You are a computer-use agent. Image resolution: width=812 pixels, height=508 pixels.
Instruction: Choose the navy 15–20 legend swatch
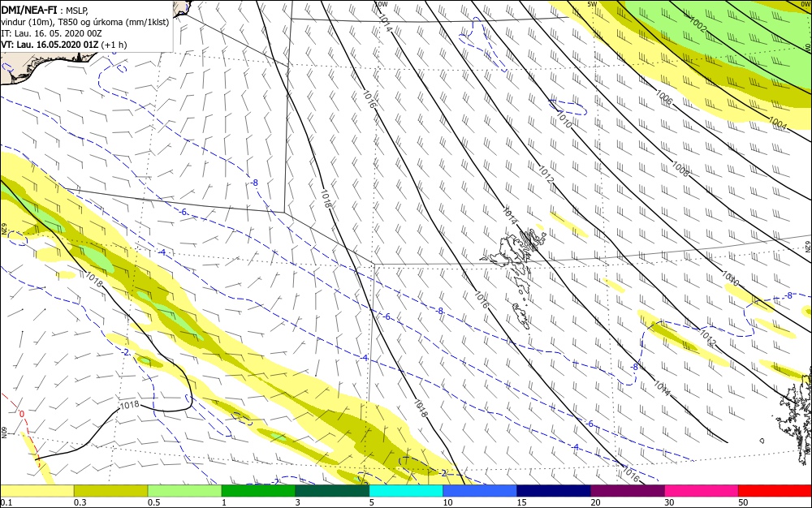pyautogui.click(x=554, y=491)
